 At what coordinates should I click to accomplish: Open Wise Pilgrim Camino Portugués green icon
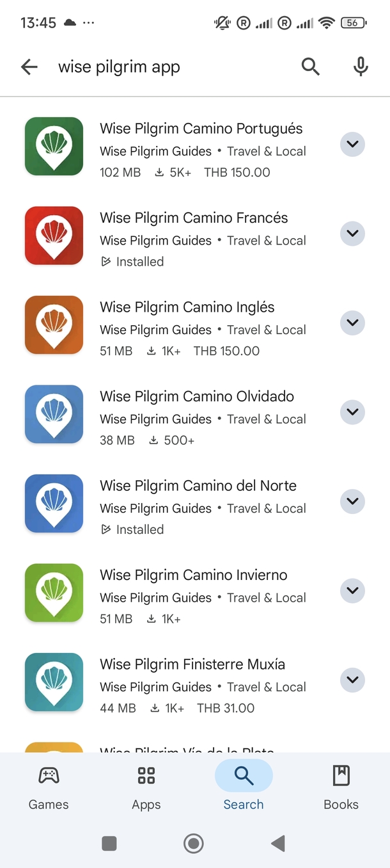pyautogui.click(x=54, y=147)
